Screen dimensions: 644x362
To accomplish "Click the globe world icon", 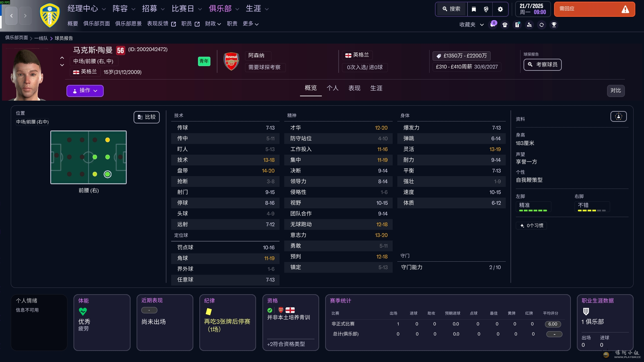I will (x=486, y=9).
